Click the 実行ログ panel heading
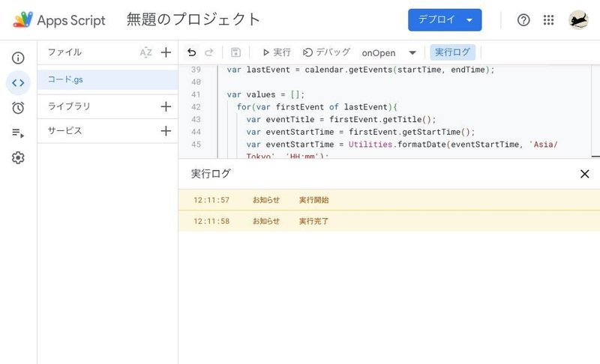The width and height of the screenshot is (600, 364). [x=211, y=174]
